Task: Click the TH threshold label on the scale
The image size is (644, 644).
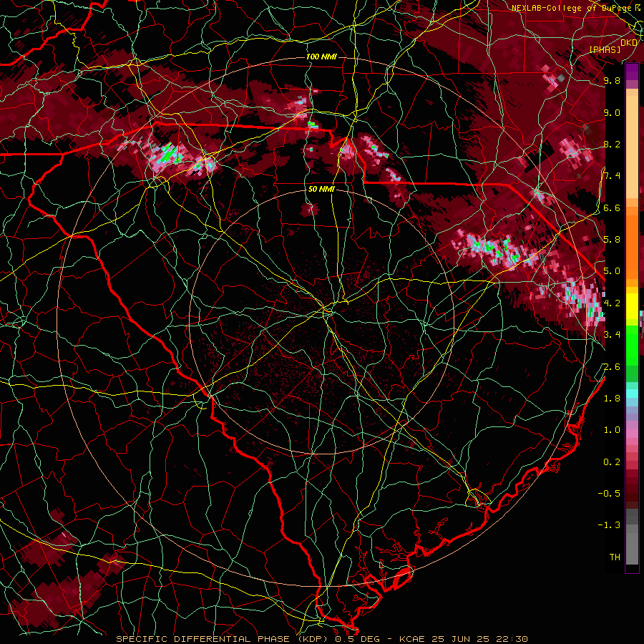Action: 615,557
